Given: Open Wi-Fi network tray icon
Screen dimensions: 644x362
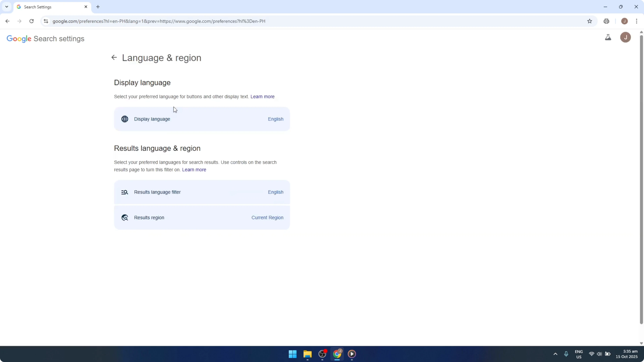Looking at the screenshot, I should click(591, 354).
